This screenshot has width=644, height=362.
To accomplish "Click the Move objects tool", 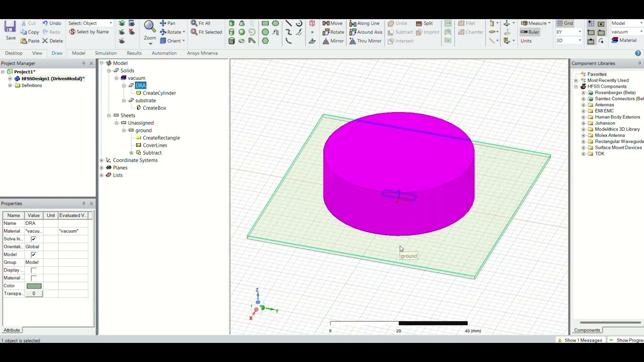I will pos(333,23).
